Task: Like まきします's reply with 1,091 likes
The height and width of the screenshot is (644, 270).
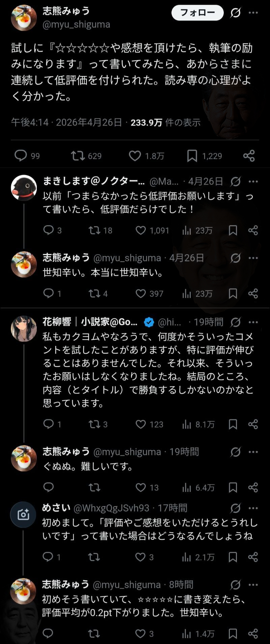Action: tap(141, 230)
